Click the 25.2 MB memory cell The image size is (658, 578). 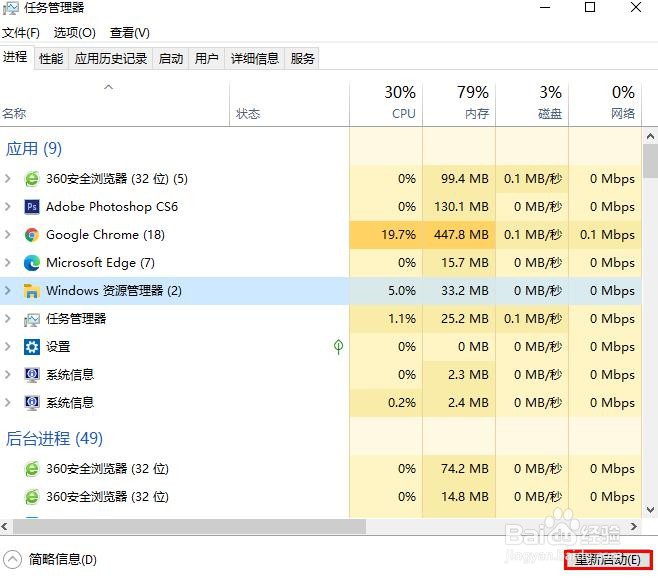[459, 319]
